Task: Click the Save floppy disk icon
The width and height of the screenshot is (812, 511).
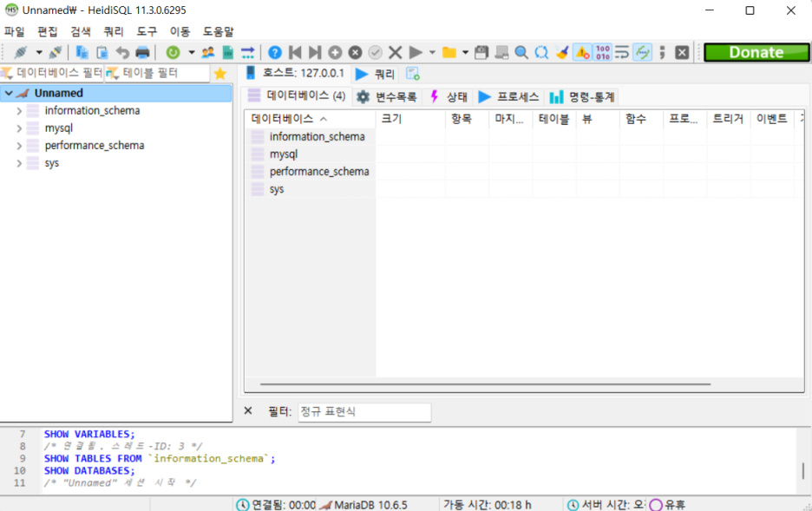Action: click(x=481, y=52)
